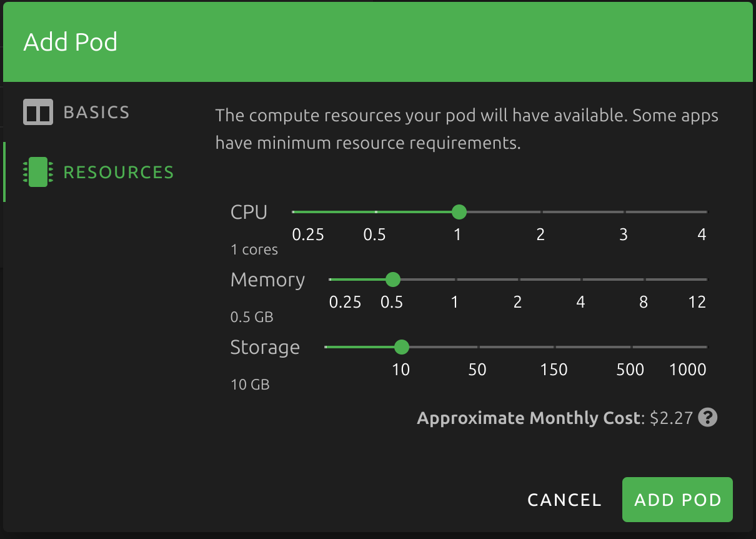The width and height of the screenshot is (756, 539).
Task: Click the Storage slider handle
Action: (x=401, y=347)
